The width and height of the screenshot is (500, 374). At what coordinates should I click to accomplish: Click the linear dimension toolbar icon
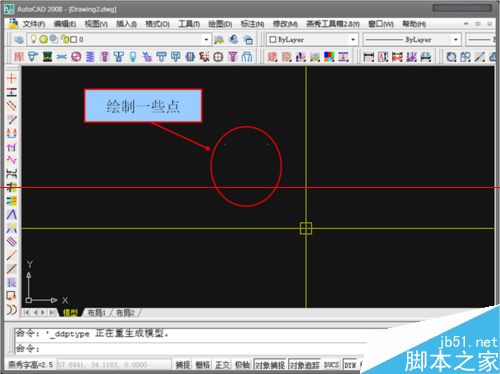point(368,57)
